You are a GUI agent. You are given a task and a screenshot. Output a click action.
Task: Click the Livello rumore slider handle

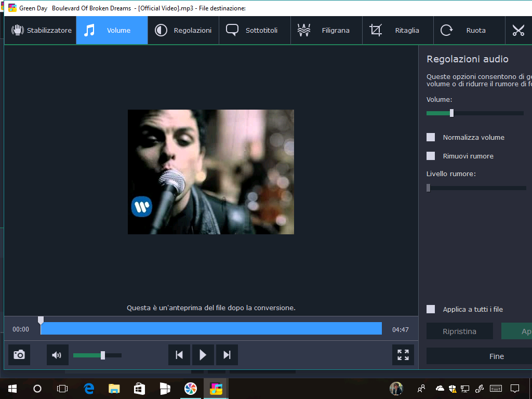(x=428, y=188)
